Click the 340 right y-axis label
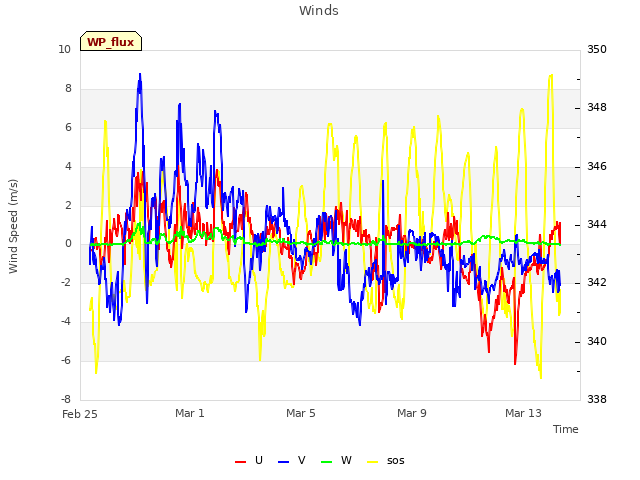The image size is (640, 480). (597, 341)
